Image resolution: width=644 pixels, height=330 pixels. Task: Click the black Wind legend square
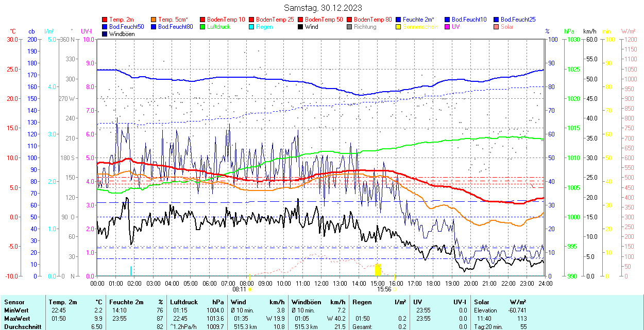pos(301,27)
